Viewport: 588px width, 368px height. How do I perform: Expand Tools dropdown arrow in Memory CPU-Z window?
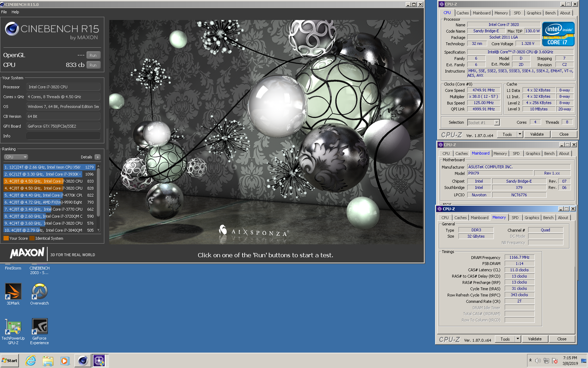coord(518,339)
